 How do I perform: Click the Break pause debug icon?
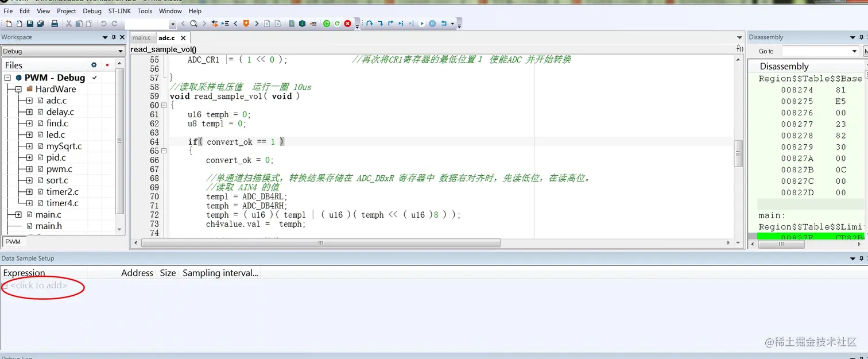coord(432,24)
